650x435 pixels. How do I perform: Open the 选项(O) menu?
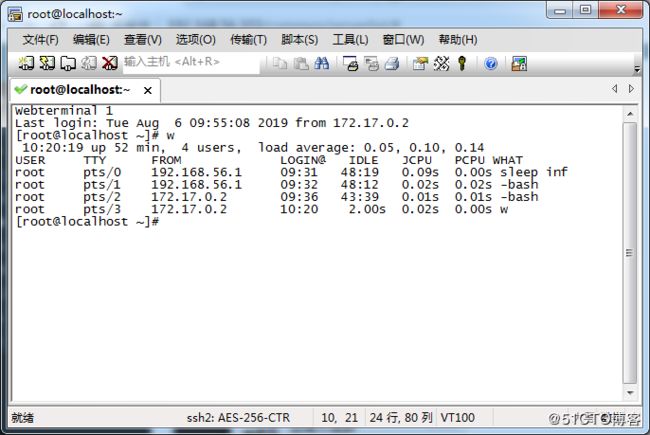point(196,40)
